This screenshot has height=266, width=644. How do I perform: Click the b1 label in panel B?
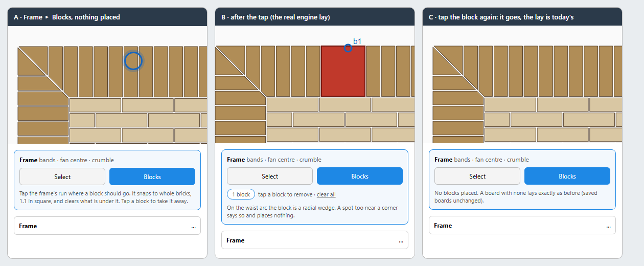pyautogui.click(x=357, y=41)
